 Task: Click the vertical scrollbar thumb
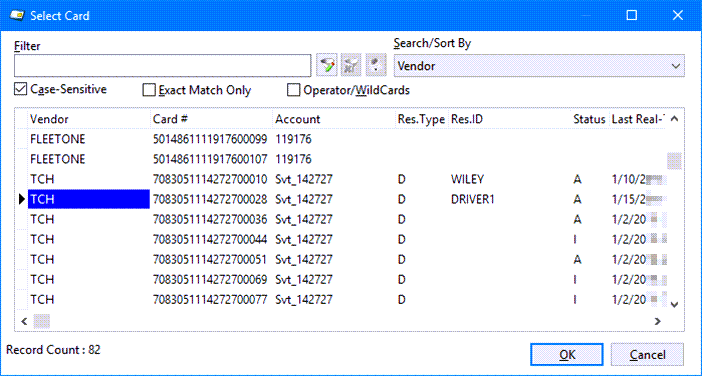[x=674, y=161]
